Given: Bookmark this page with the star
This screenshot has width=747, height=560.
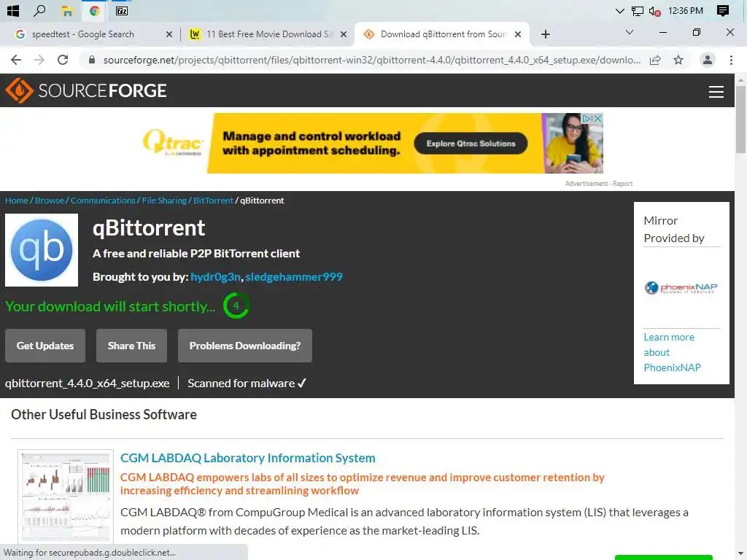Looking at the screenshot, I should 678,60.
